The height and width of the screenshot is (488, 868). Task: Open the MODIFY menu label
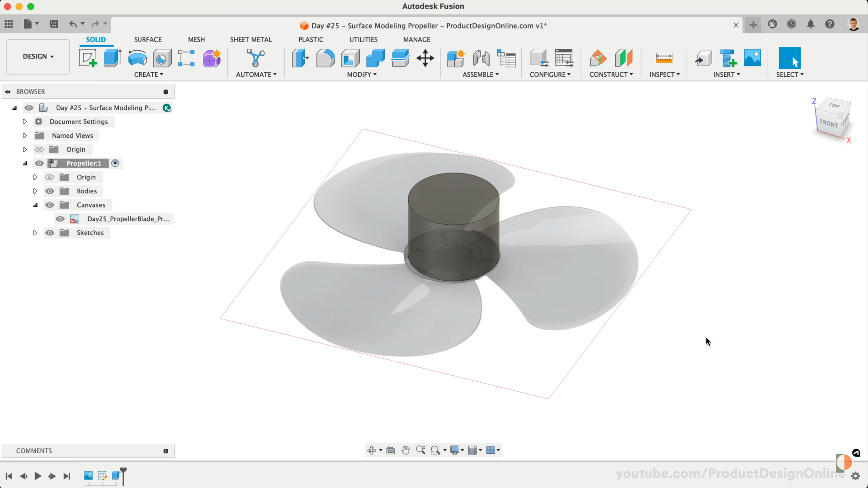tap(362, 75)
